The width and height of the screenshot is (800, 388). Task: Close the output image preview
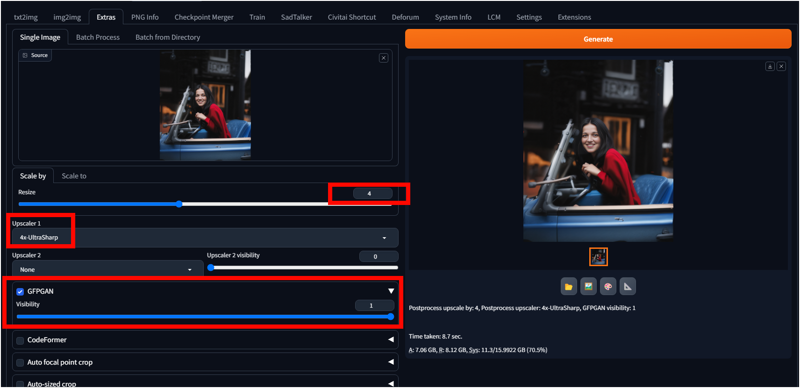(x=781, y=66)
